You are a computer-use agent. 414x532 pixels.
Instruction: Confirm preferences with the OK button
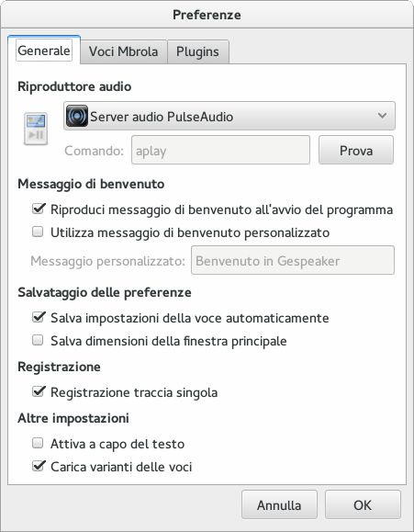click(x=363, y=504)
